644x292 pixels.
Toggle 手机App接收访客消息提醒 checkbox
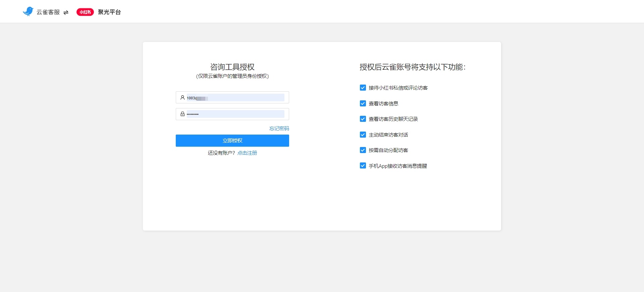(x=363, y=165)
